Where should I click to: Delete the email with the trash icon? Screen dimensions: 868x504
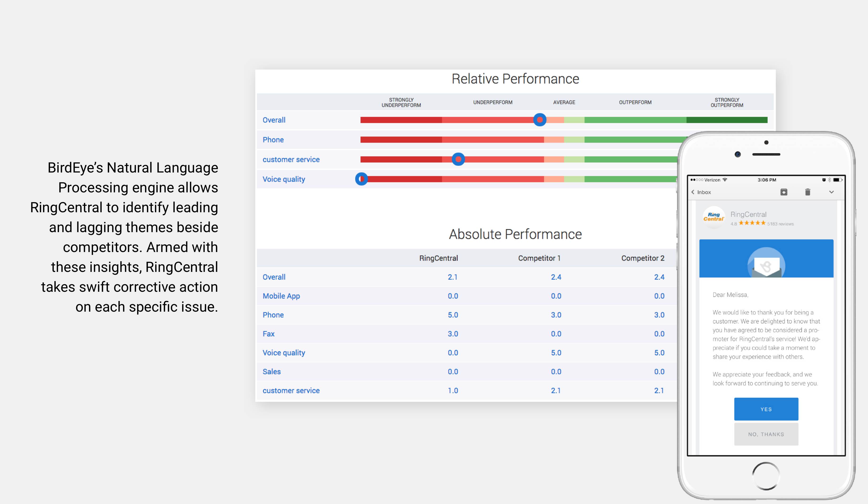[807, 192]
